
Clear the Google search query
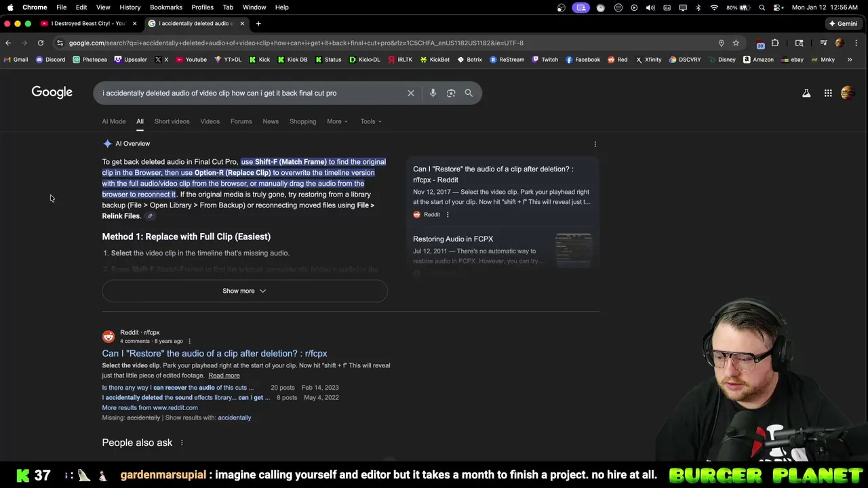410,93
